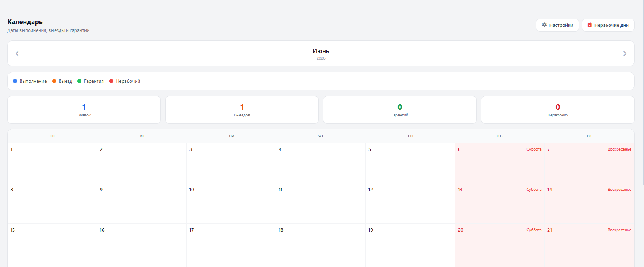The height and width of the screenshot is (267, 644).
Task: Click the Выполнение legend label
Action: [33, 81]
